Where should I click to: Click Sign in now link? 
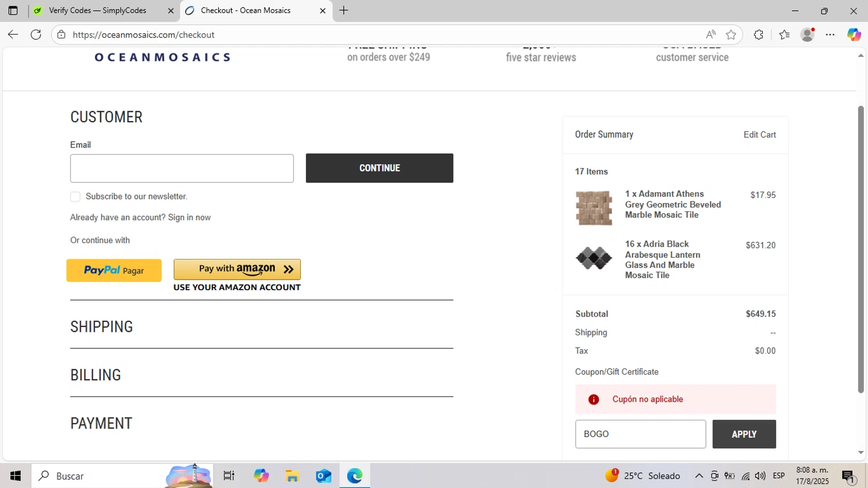pos(189,218)
